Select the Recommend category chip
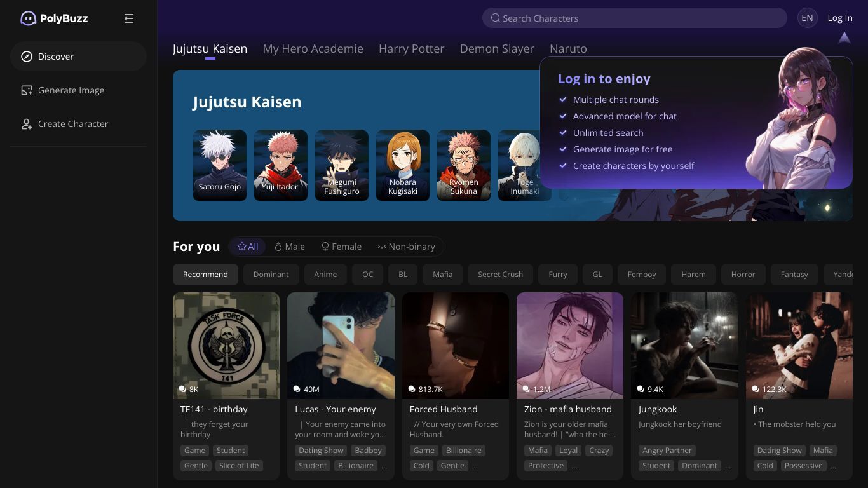 (205, 274)
